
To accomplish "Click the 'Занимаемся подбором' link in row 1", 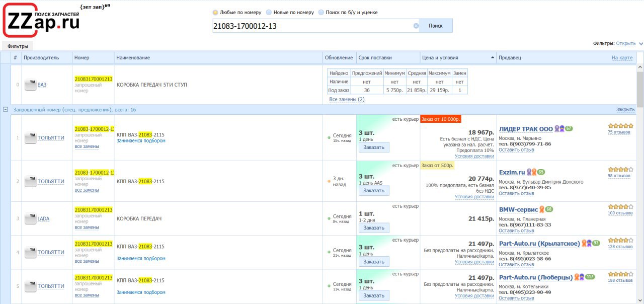I will click(141, 140).
